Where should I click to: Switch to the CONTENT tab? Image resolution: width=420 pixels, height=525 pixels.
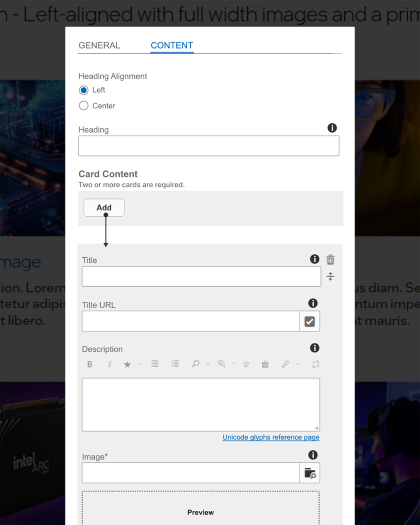(x=172, y=46)
